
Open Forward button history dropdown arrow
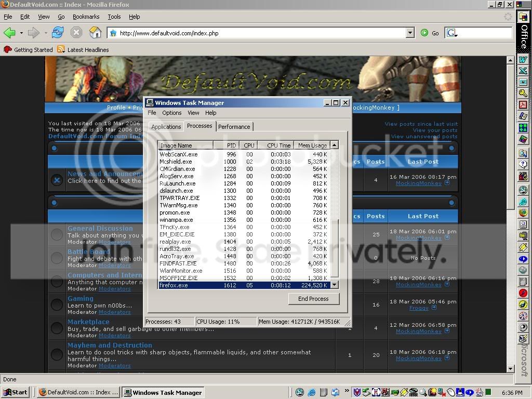pos(46,33)
